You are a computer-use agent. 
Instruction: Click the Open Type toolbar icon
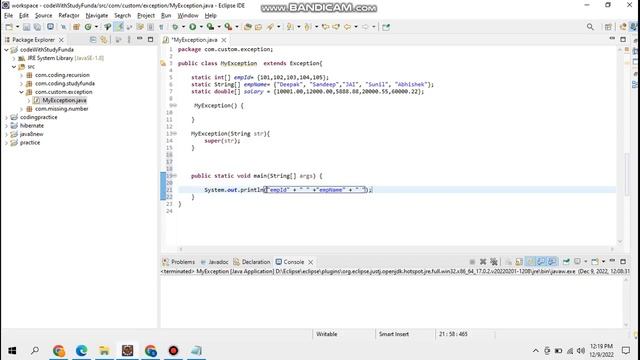coord(247,27)
